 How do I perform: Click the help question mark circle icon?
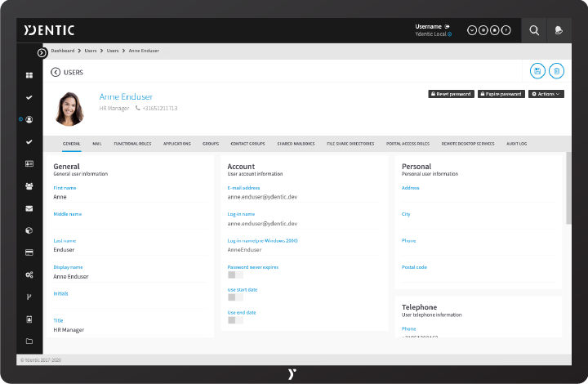[506, 30]
